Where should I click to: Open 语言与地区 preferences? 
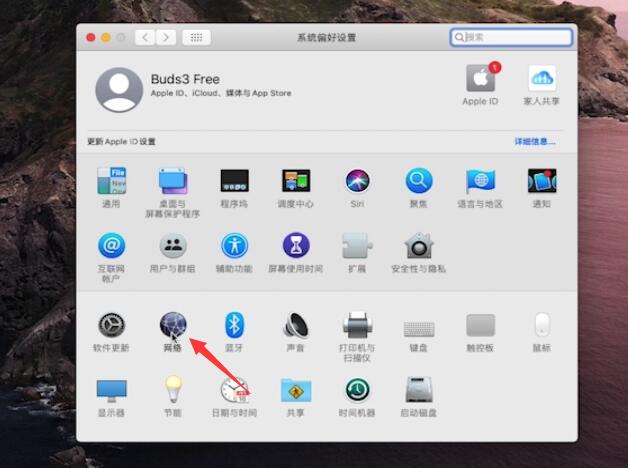tap(480, 181)
